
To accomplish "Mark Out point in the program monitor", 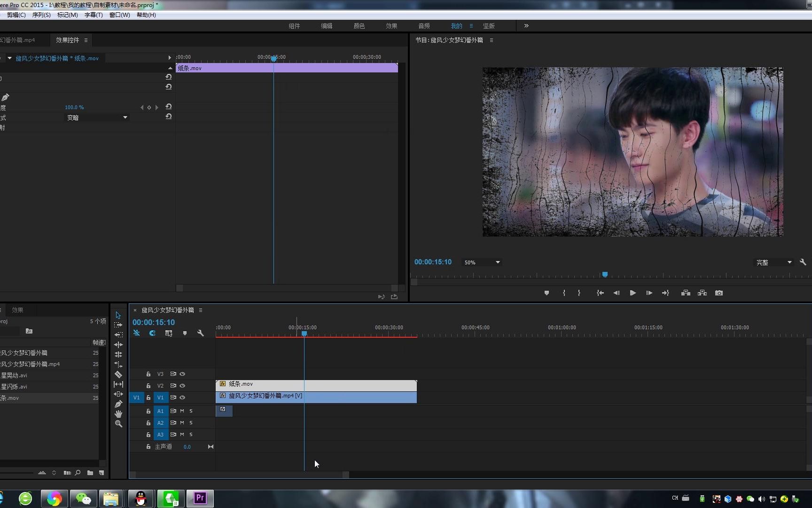I will point(579,293).
